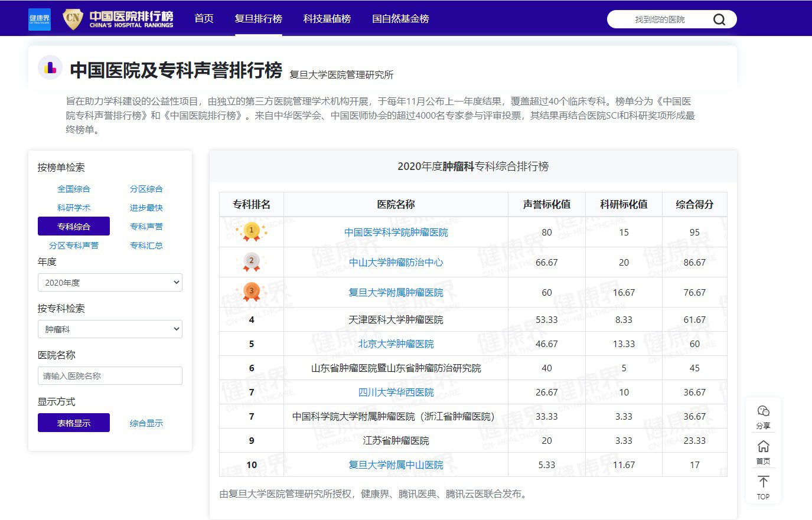Select the 专科汇总 list filter
The width and height of the screenshot is (812, 520).
point(146,246)
